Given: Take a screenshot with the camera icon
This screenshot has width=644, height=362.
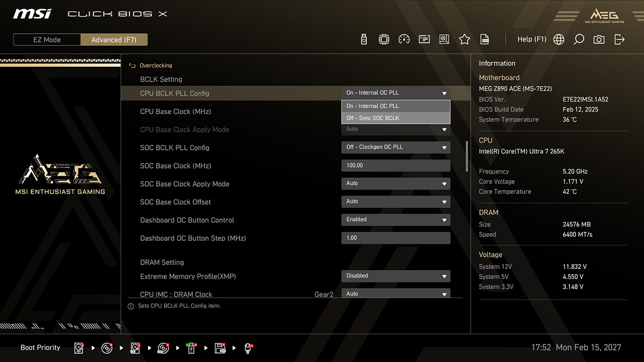Looking at the screenshot, I should point(599,39).
